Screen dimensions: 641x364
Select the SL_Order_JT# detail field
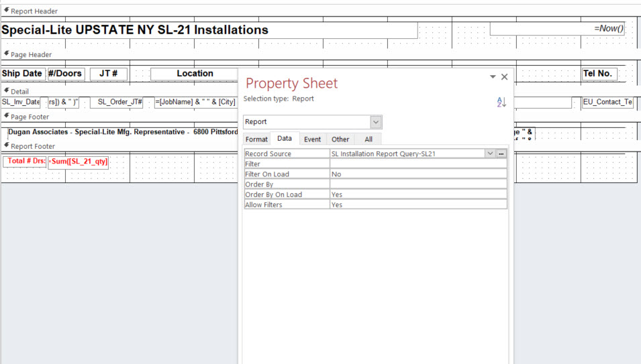pyautogui.click(x=117, y=102)
